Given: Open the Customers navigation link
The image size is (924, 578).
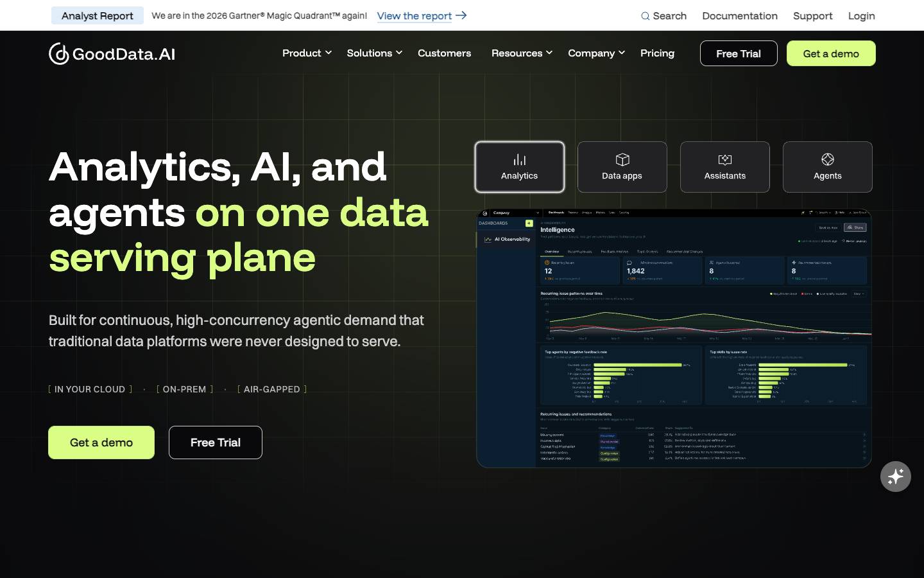Looking at the screenshot, I should point(444,53).
